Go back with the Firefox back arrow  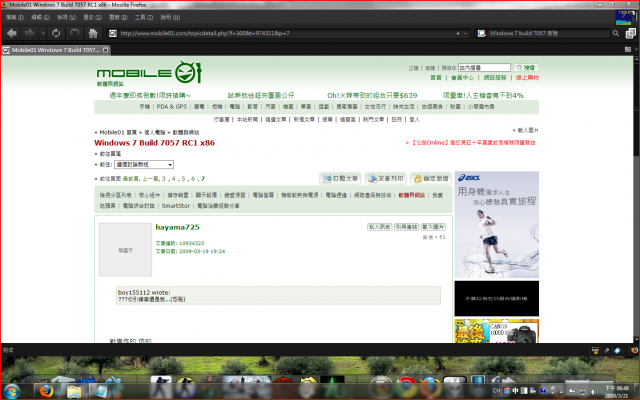pyautogui.click(x=12, y=33)
